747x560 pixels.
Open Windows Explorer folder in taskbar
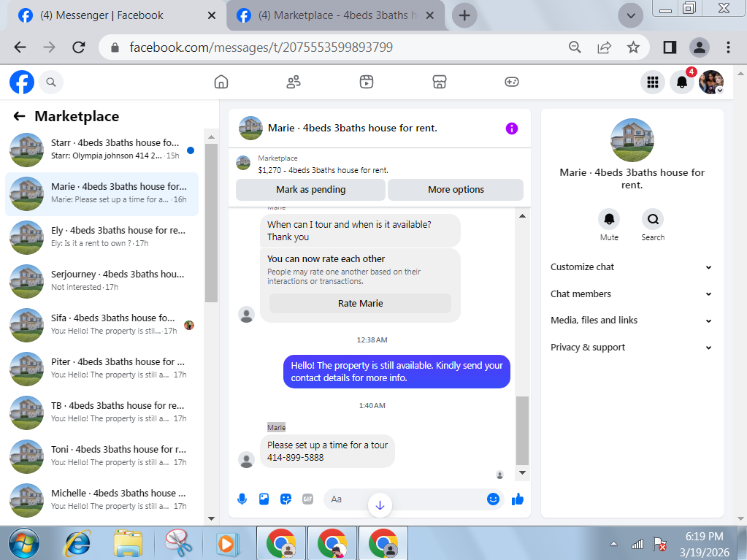[129, 543]
